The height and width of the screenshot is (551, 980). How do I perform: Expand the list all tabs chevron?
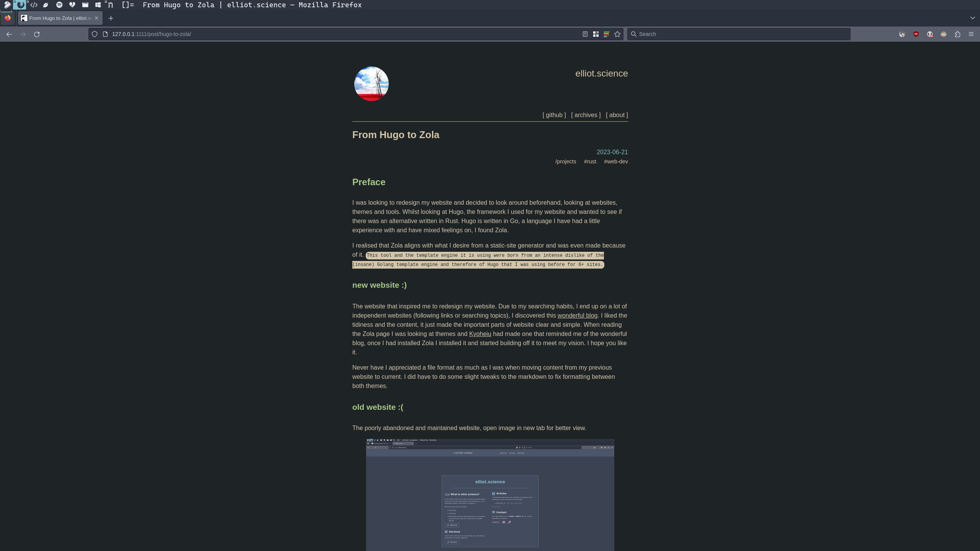pos(972,18)
